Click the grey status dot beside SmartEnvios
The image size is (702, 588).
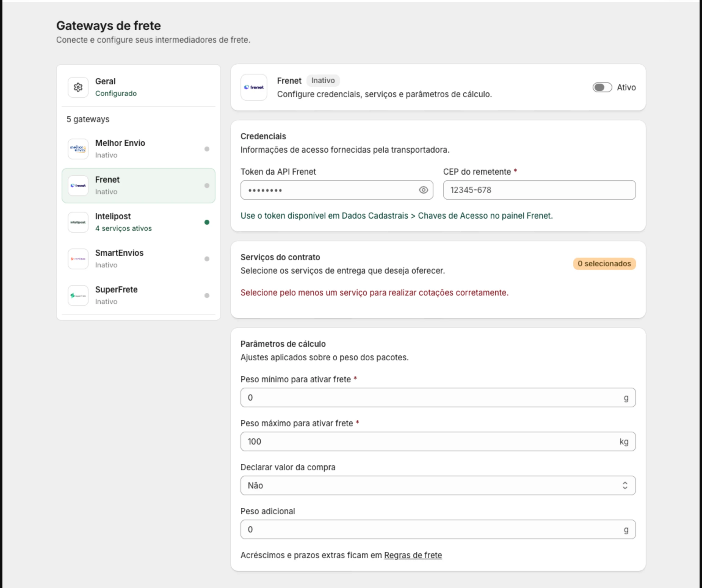click(x=207, y=259)
